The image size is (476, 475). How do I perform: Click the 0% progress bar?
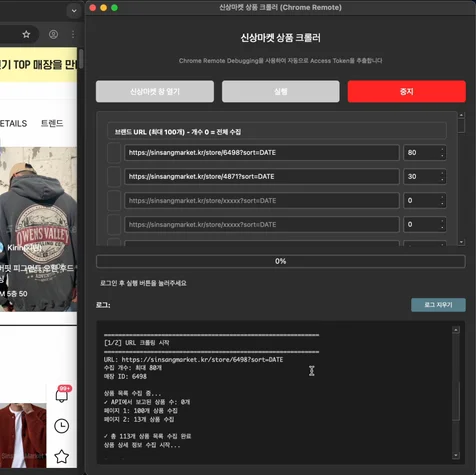(281, 261)
